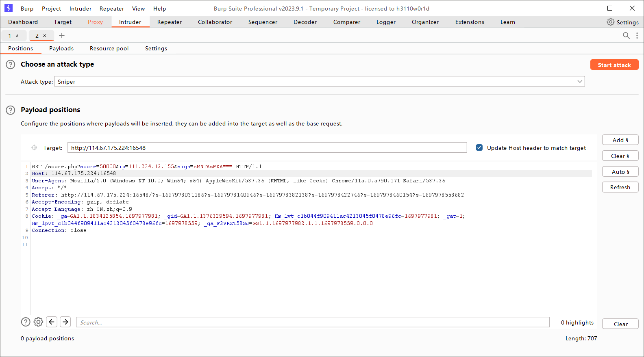Open the Intruder Settings sub-tab
The height and width of the screenshot is (357, 644).
156,48
